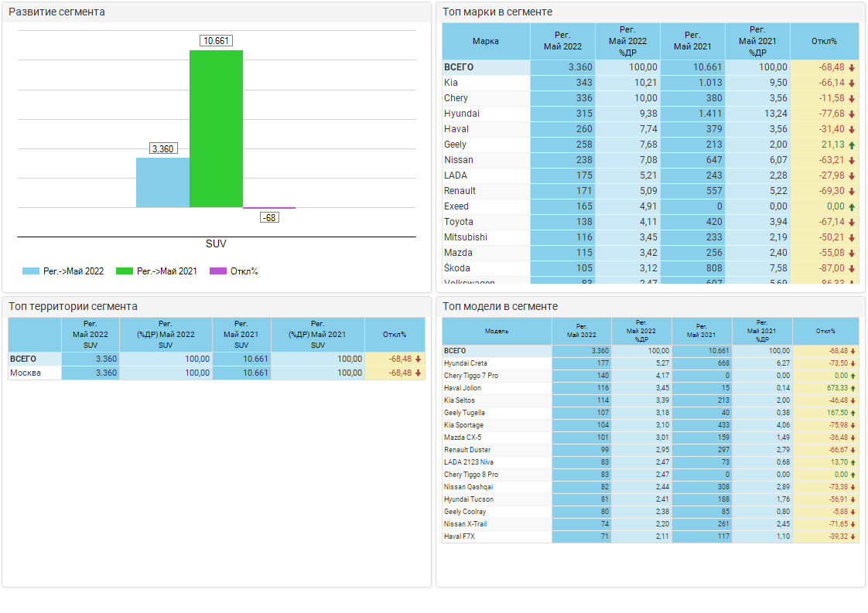
Task: Click the red down arrow in the Москва row
Action: point(419,373)
